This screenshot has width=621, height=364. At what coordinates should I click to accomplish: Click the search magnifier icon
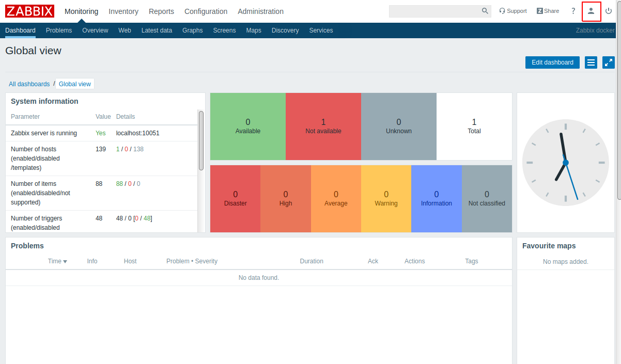(485, 11)
